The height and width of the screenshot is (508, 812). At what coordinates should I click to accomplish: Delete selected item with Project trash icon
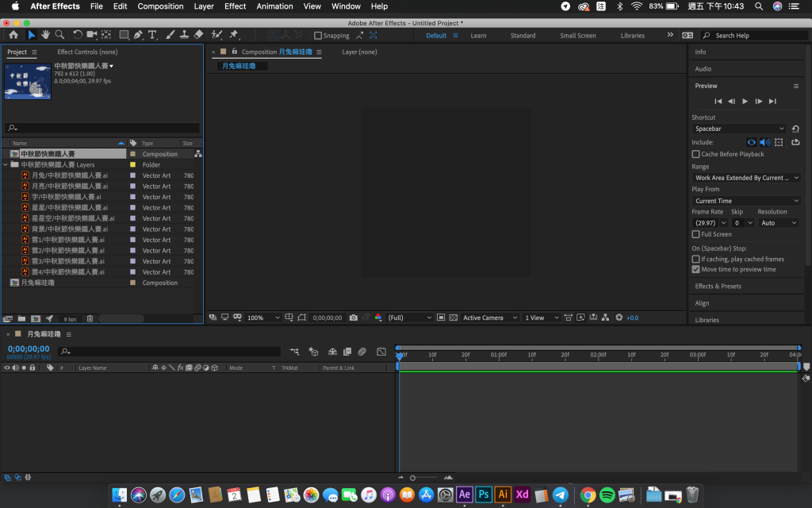coord(90,318)
